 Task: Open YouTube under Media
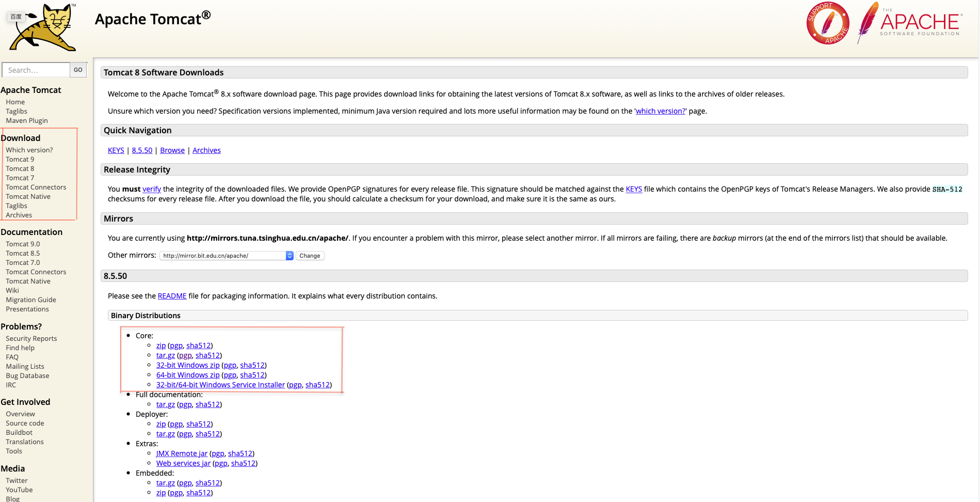pos(19,490)
